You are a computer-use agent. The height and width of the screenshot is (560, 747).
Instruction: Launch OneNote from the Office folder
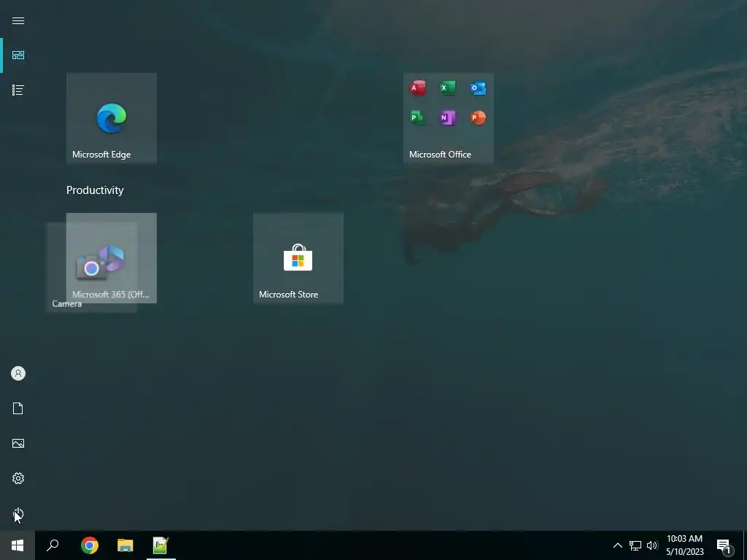[448, 117]
